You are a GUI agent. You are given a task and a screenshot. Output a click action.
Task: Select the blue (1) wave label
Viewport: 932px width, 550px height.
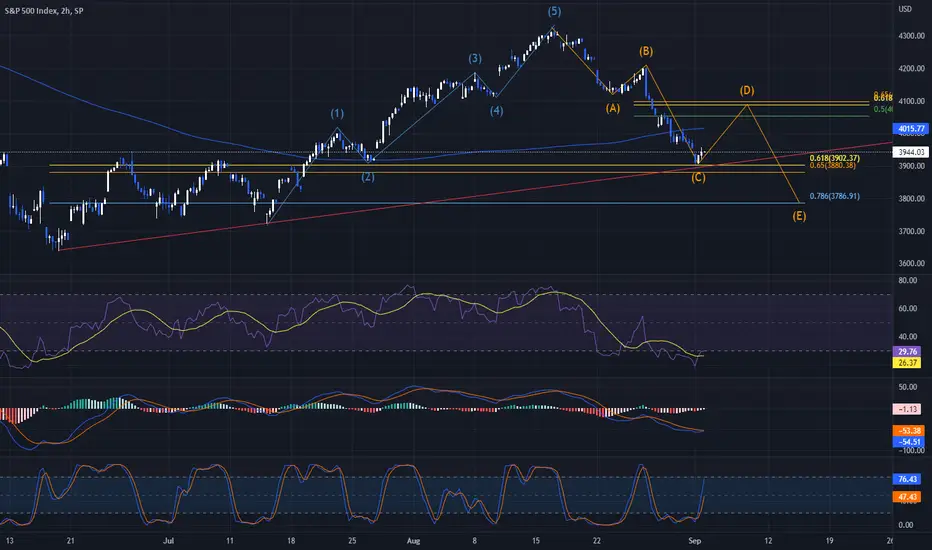(x=337, y=113)
